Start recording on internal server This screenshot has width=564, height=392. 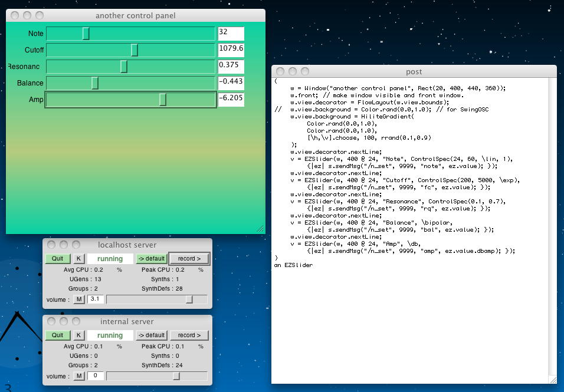pos(189,335)
